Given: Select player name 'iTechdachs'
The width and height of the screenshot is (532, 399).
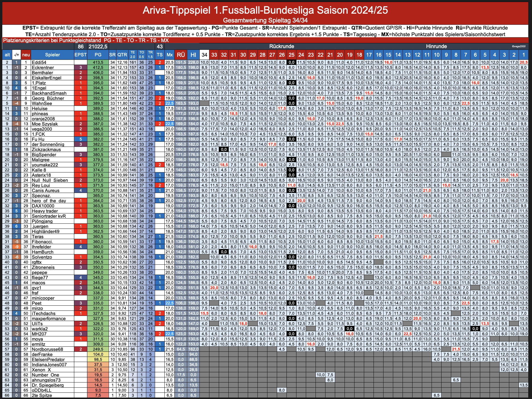Looking at the screenshot, I should click(x=44, y=313).
